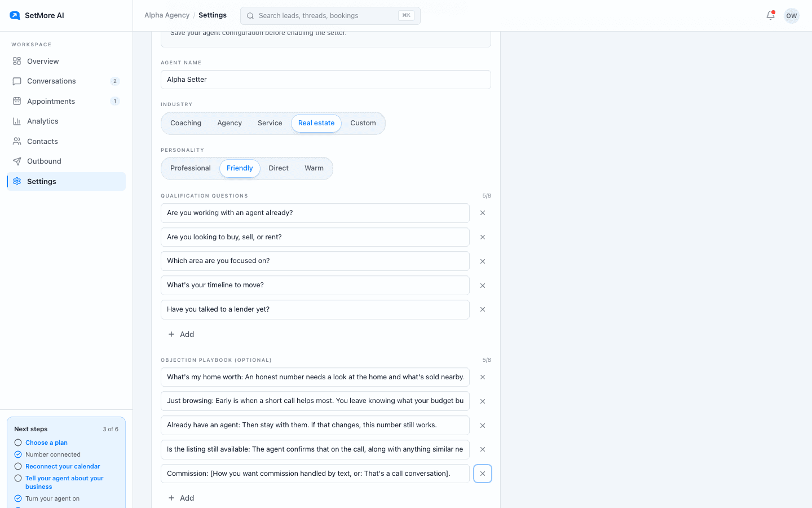Delete 'Is the listing still available' objection

click(x=483, y=449)
